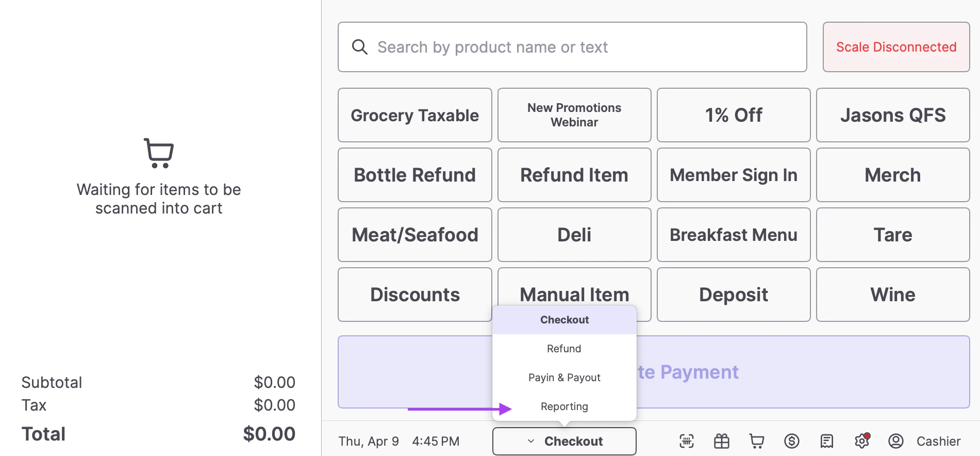The height and width of the screenshot is (456, 980).
Task: Tap the Bottle Refund button
Action: (x=415, y=175)
